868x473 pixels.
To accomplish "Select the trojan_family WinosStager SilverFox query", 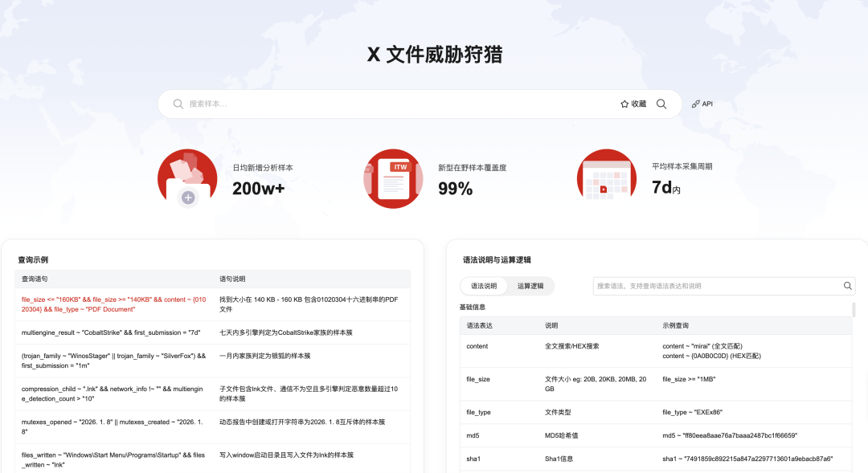I will (113, 361).
